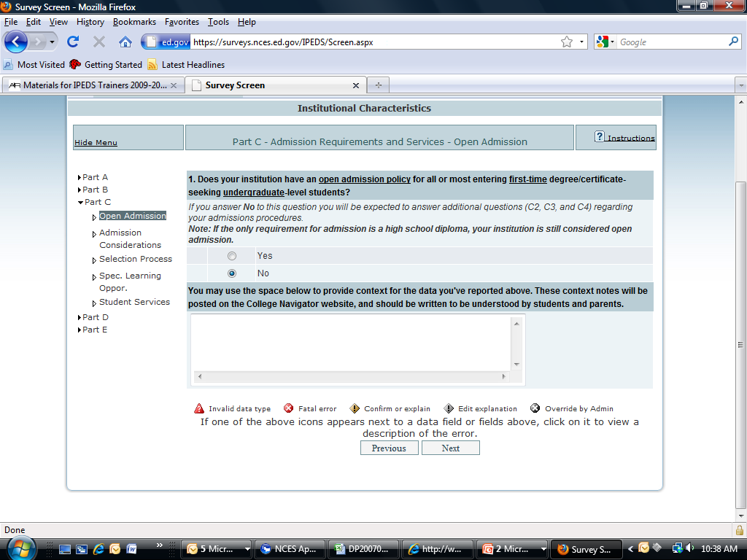This screenshot has height=560, width=747.
Task: Open the File menu
Action: (x=11, y=22)
